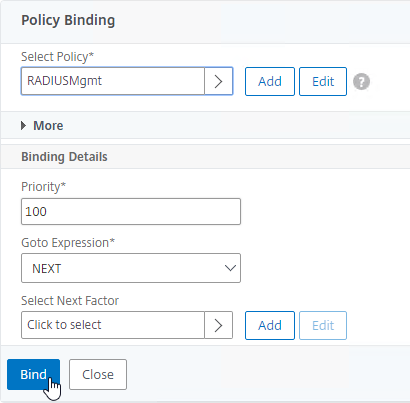Click the Edit button beside Next Factor

[323, 326]
